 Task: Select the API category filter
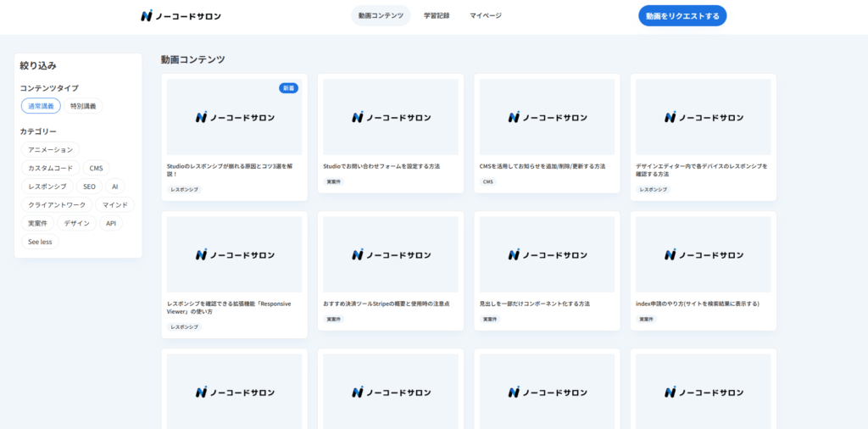pyautogui.click(x=111, y=223)
